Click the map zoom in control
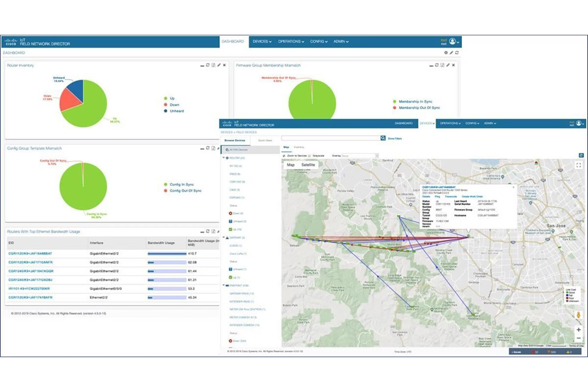 pos(579,330)
